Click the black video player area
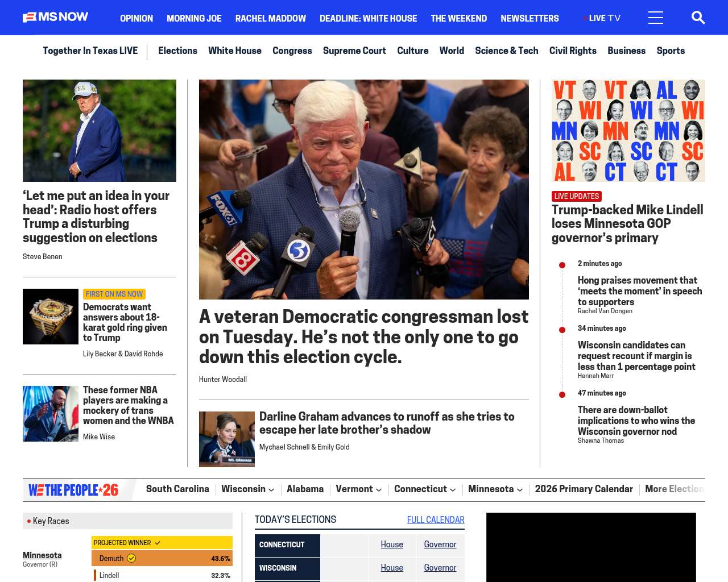Viewport: 728px width, 582px height. (x=591, y=547)
